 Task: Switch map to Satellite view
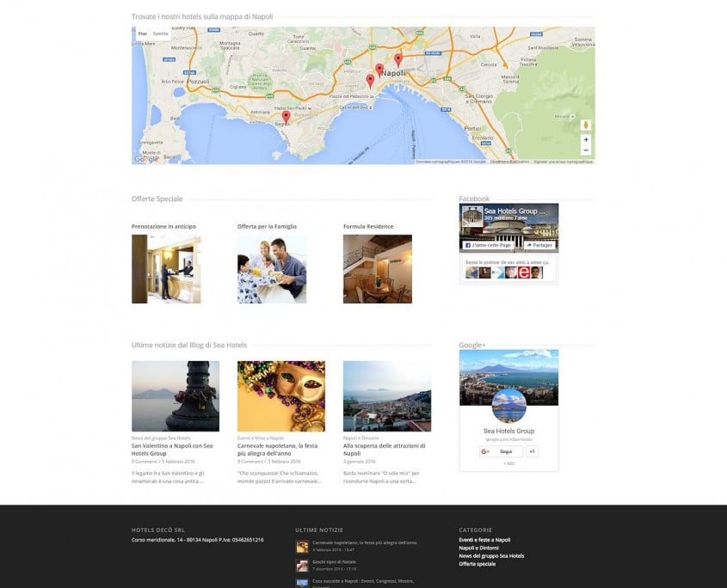pyautogui.click(x=160, y=34)
